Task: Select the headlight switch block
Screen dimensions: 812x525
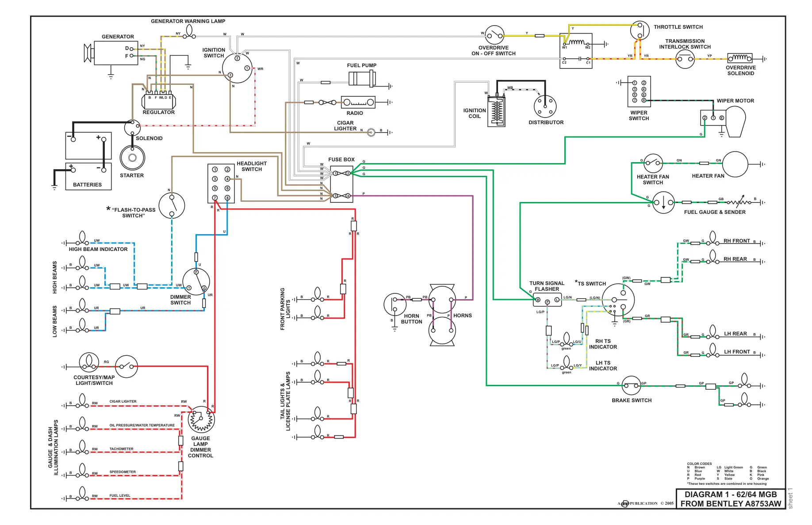Action: click(x=221, y=183)
